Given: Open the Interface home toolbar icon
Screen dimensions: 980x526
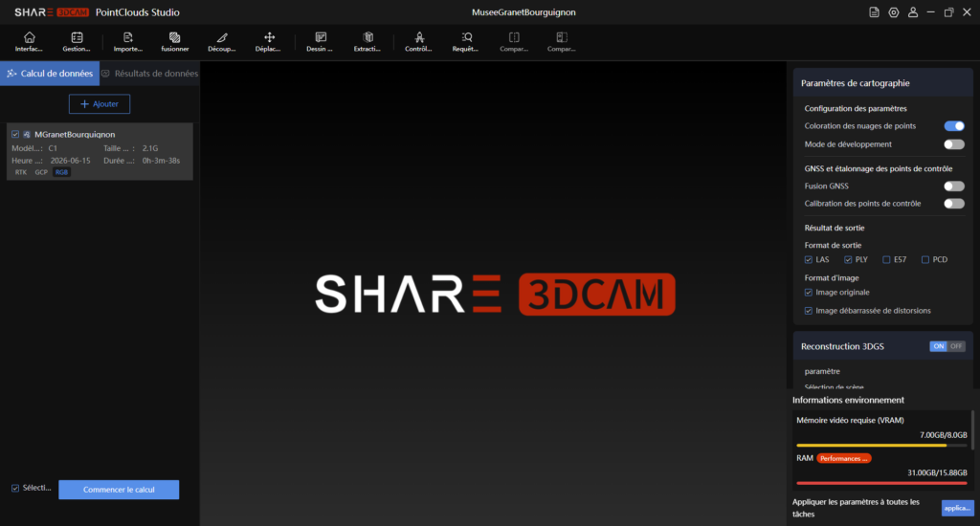Looking at the screenshot, I should 29,42.
